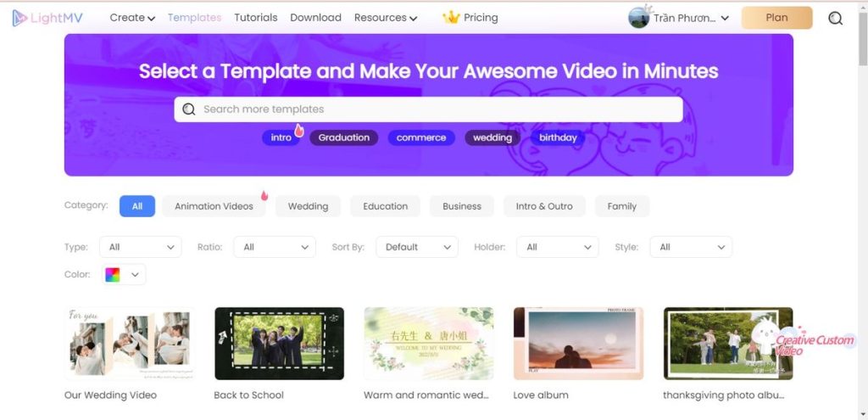Click the Search more templates field

click(x=428, y=109)
